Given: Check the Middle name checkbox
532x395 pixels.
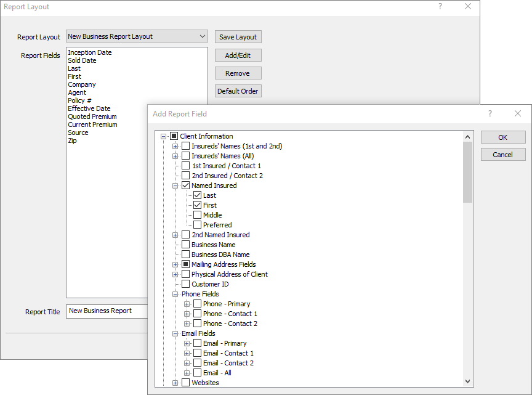Looking at the screenshot, I should 198,214.
